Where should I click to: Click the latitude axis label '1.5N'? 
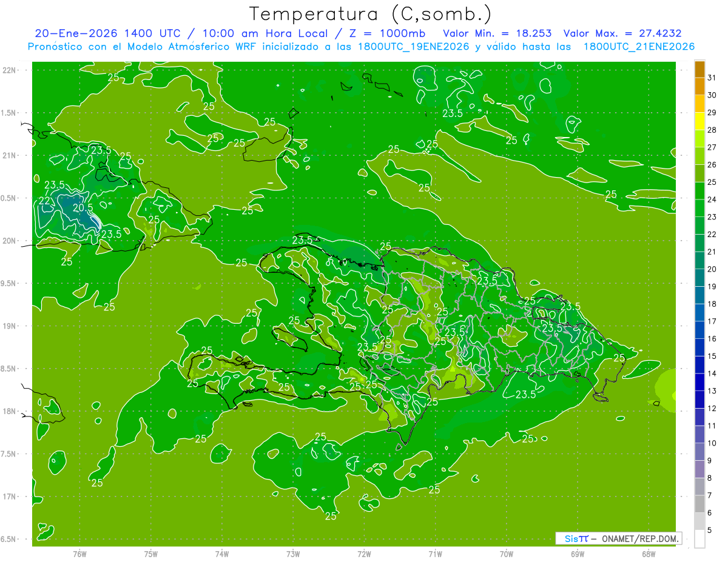coord(9,113)
